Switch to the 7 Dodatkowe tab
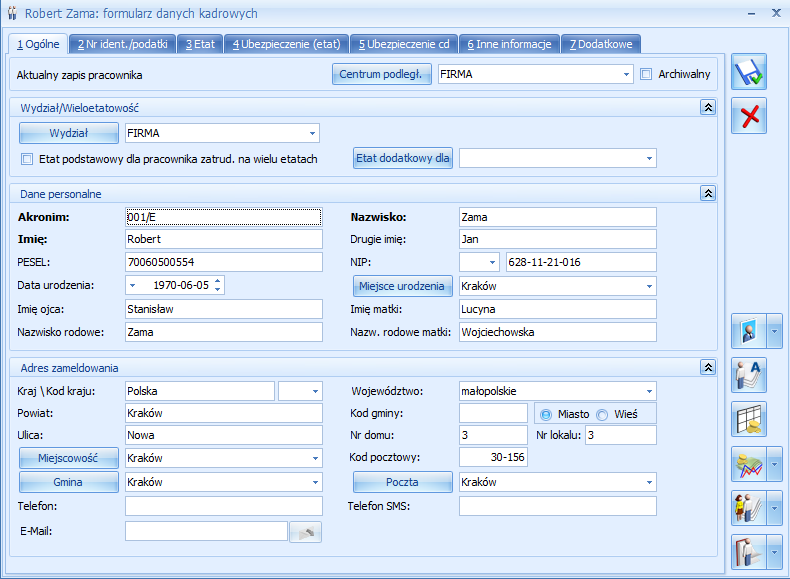790x579 pixels. pyautogui.click(x=601, y=44)
